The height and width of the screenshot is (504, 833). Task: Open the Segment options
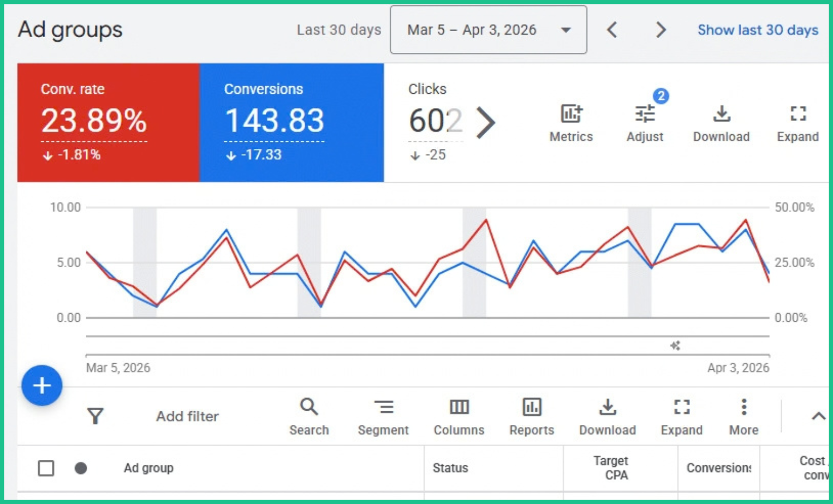click(383, 417)
